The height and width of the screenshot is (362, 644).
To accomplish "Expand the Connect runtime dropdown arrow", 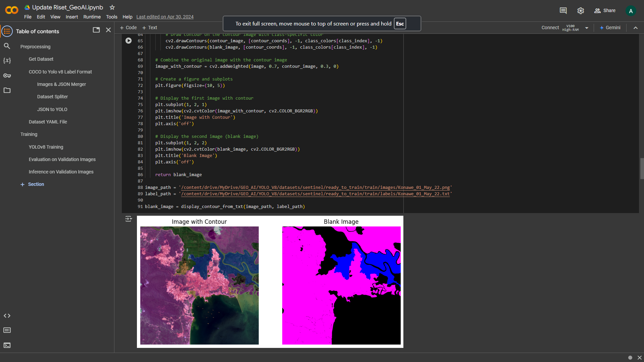I will pyautogui.click(x=587, y=28).
